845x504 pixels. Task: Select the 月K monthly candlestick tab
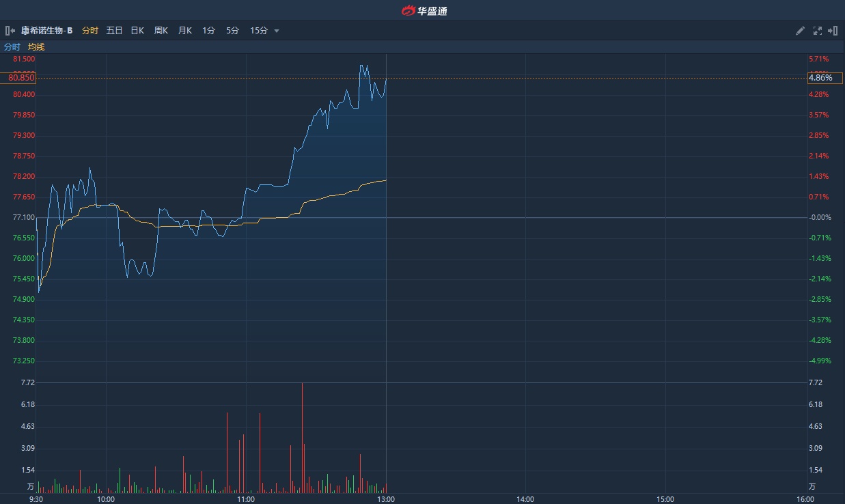click(x=185, y=31)
